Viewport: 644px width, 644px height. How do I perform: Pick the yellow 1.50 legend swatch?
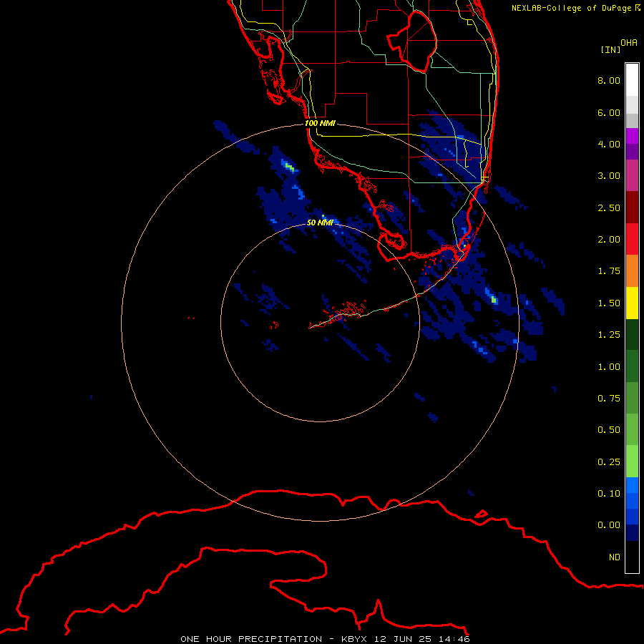(x=632, y=303)
